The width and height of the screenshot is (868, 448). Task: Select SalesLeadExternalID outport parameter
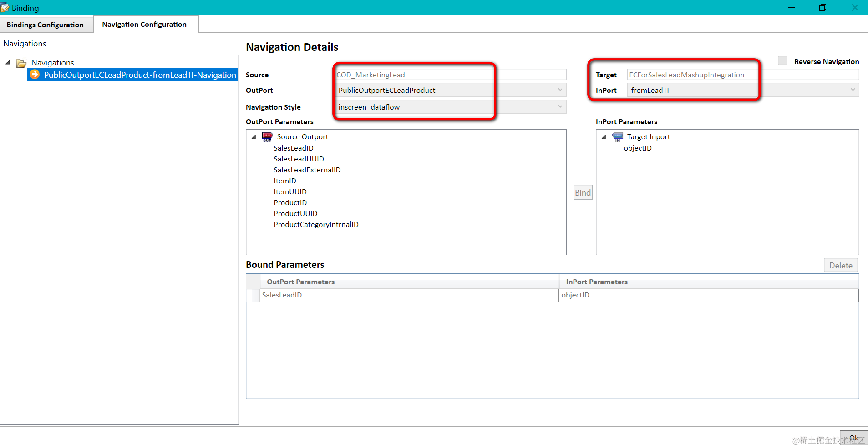307,170
